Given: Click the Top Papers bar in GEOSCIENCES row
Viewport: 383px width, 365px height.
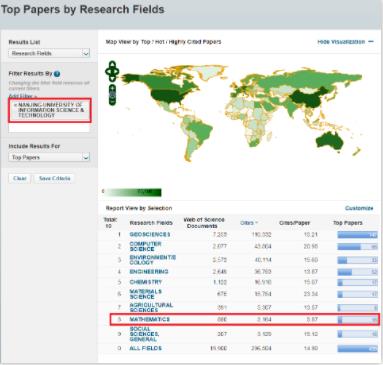Looking at the screenshot, I should click(x=357, y=235).
